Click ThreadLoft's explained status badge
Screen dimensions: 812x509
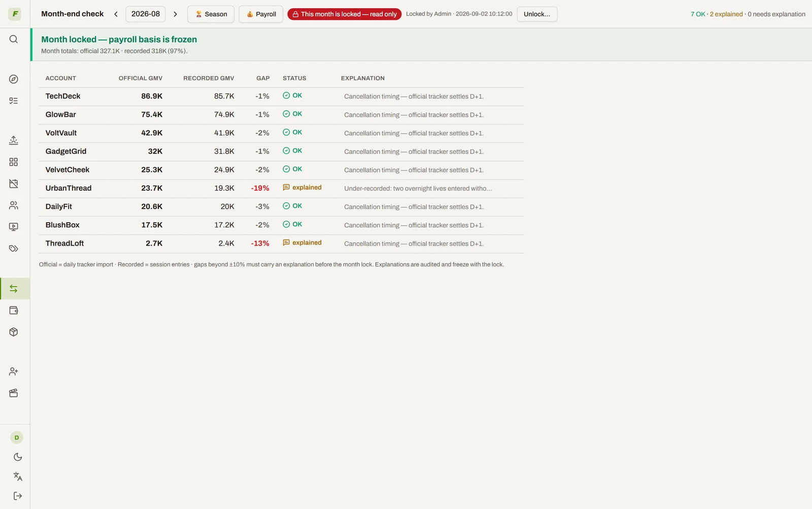[x=302, y=243]
